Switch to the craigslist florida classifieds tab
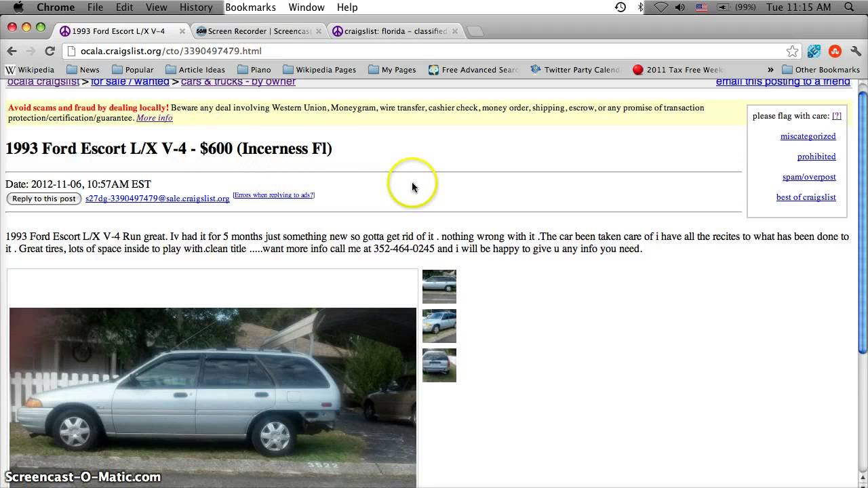The width and height of the screenshot is (868, 488). (x=396, y=31)
